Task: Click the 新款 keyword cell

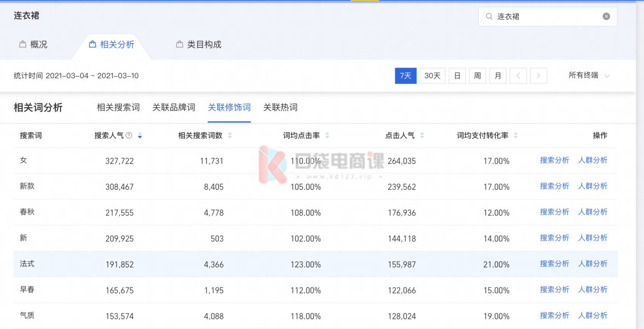Action: point(27,186)
